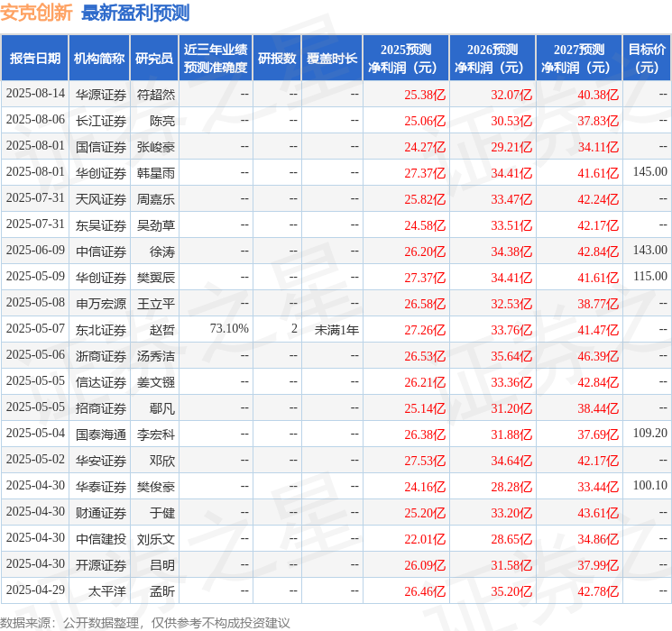Click 31.20亿 forecast value
The width and height of the screenshot is (672, 631).
tap(511, 408)
